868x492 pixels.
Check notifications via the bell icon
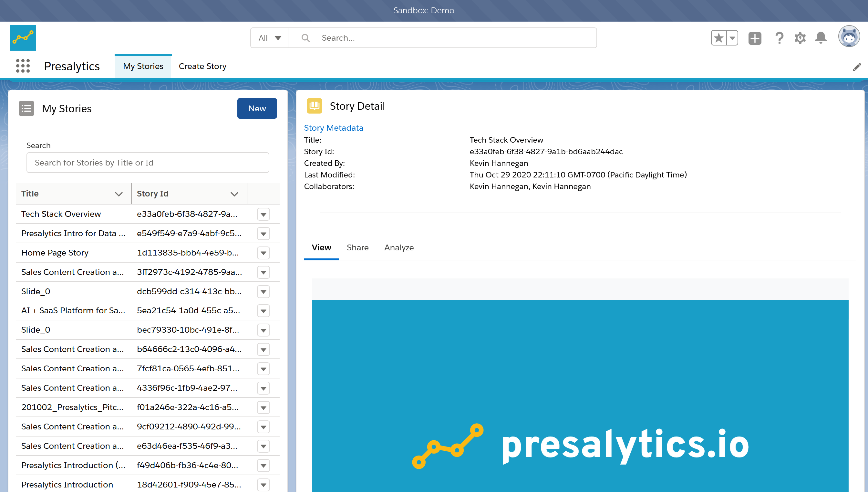[821, 38]
